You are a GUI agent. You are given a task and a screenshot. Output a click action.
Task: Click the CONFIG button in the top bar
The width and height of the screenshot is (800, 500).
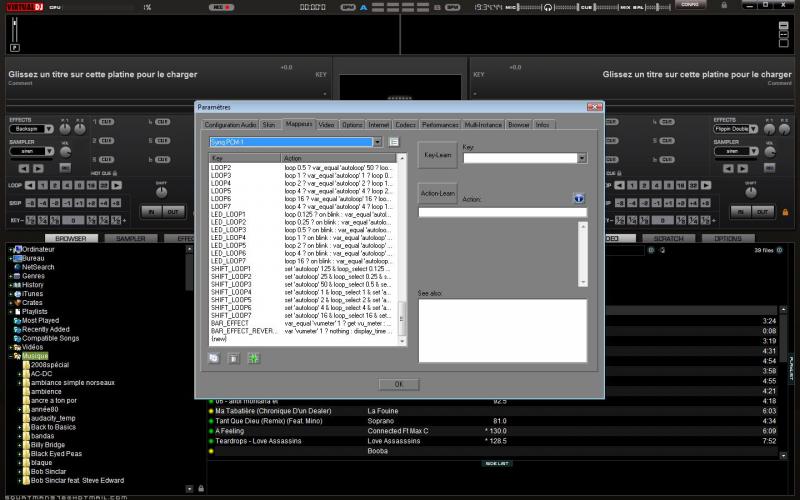click(690, 5)
